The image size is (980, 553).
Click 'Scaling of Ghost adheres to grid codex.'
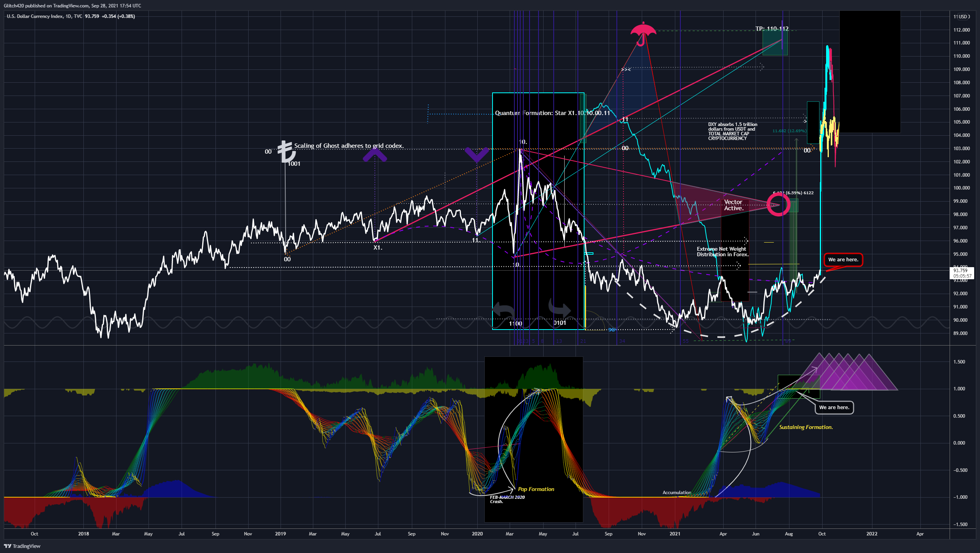click(349, 146)
